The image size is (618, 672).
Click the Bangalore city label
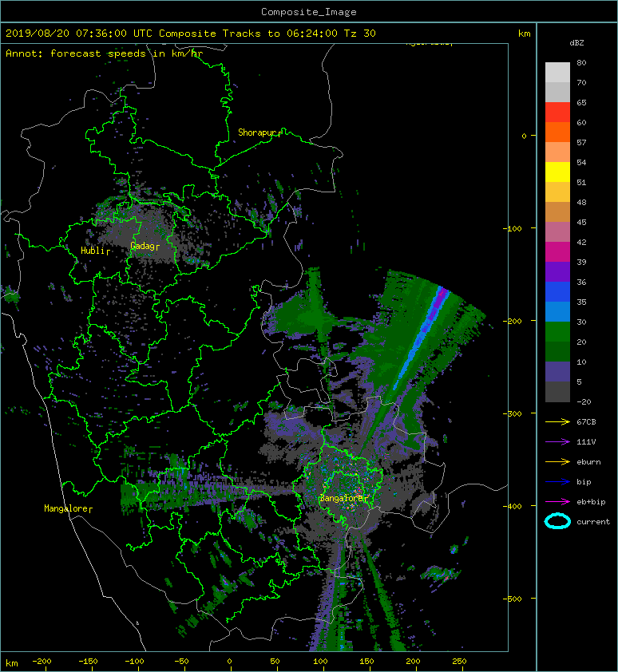pyautogui.click(x=342, y=499)
